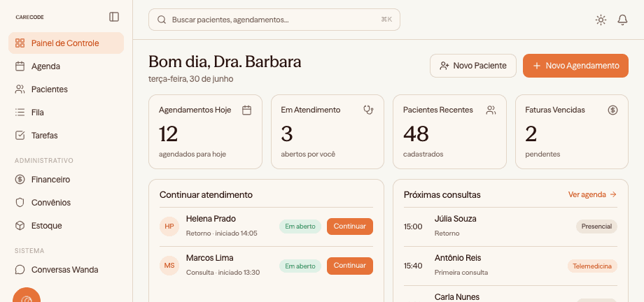Open the orange assistant bubble at the sidebar bottom

point(27,296)
